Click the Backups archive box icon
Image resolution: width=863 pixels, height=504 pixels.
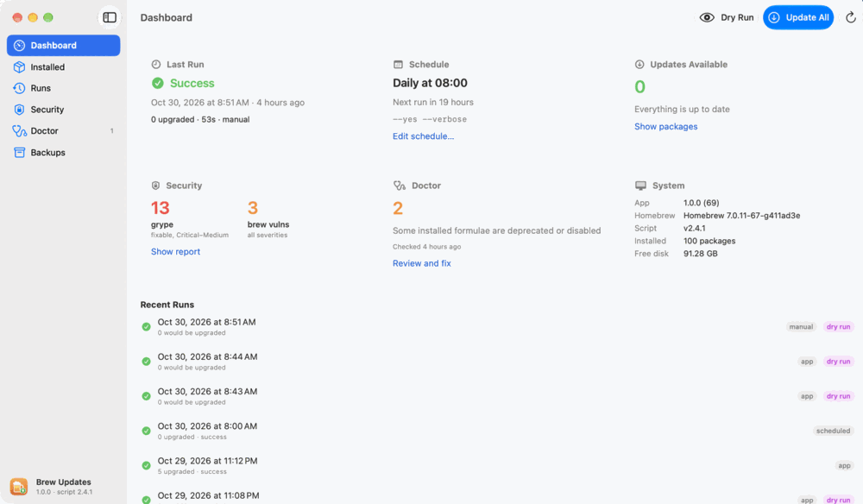point(19,153)
